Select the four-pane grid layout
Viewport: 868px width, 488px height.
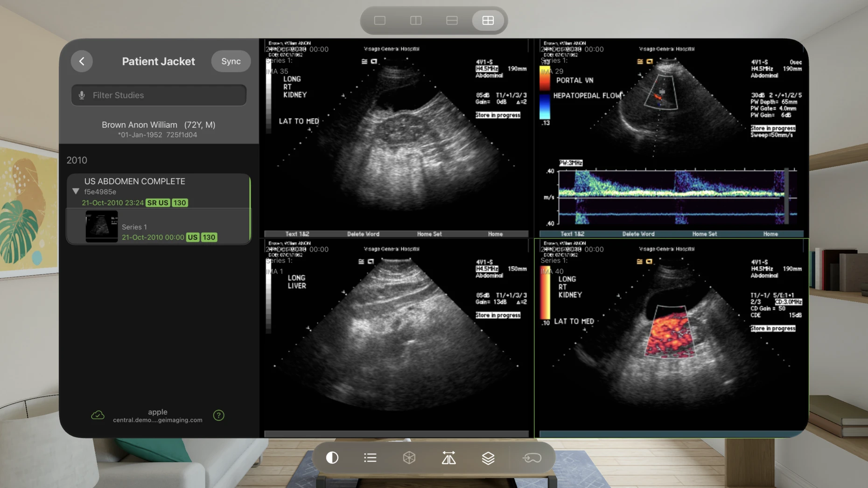[488, 21]
